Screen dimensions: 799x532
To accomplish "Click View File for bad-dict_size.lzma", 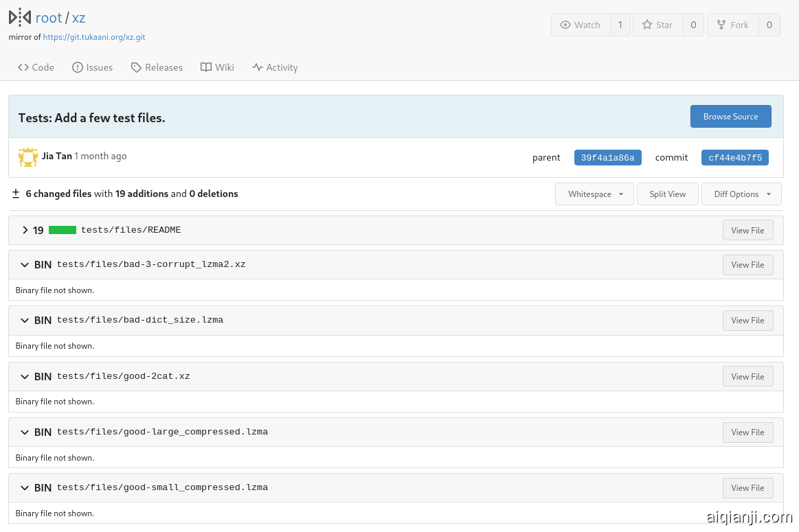I will pos(747,321).
